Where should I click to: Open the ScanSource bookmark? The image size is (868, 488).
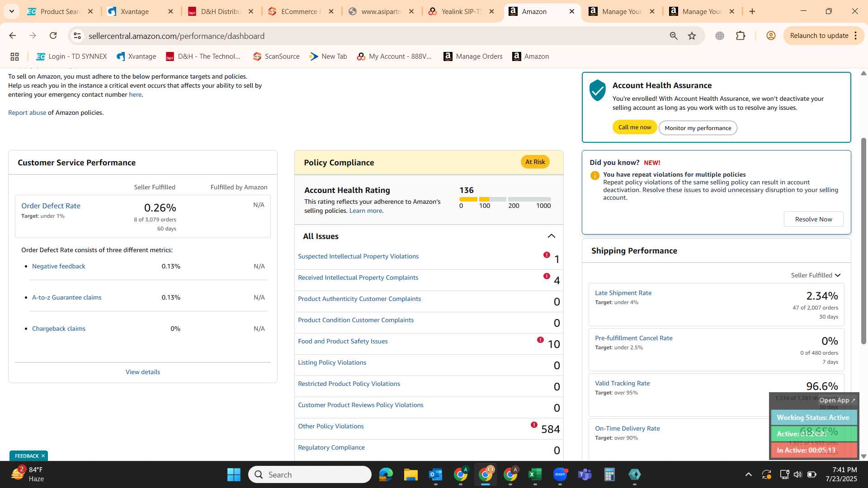tap(276, 56)
